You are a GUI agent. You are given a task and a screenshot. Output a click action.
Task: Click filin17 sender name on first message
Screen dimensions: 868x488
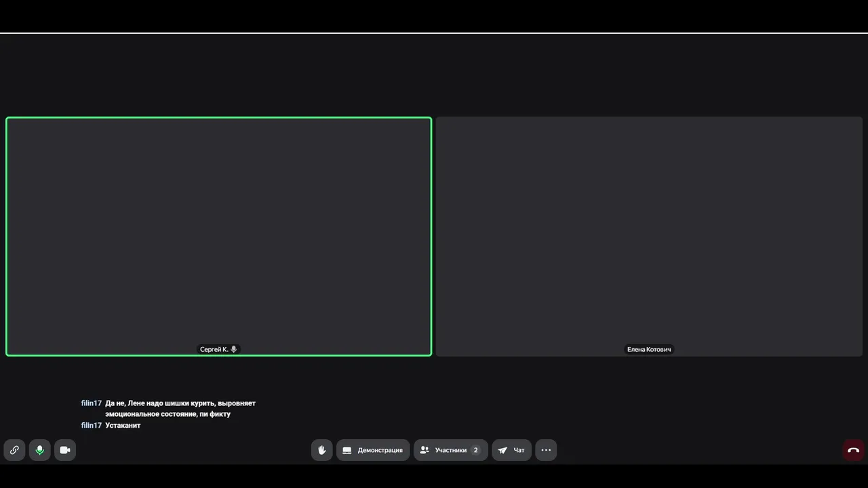click(91, 403)
